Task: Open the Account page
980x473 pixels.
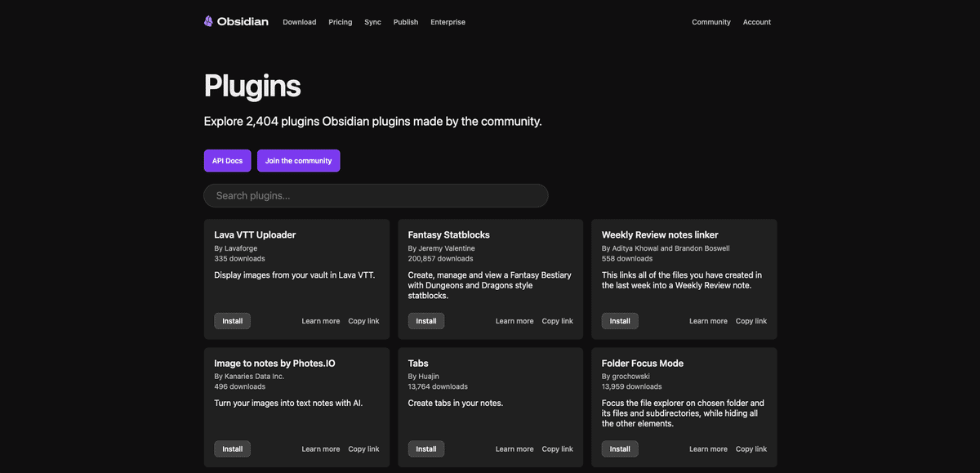Action: [x=756, y=22]
